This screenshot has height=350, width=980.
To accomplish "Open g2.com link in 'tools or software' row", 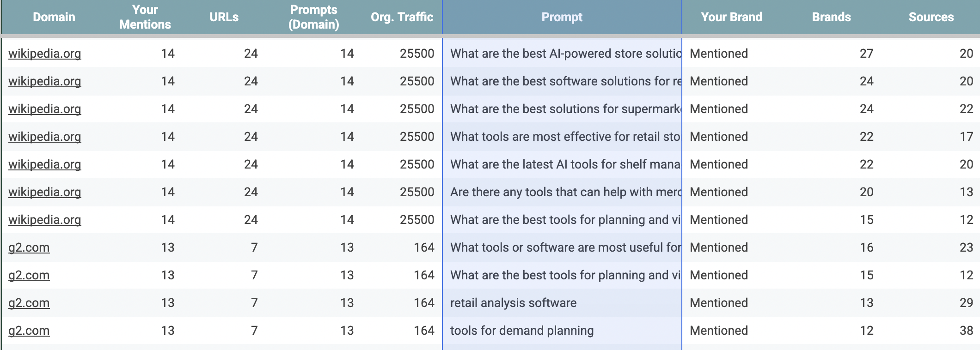I will pos(29,247).
